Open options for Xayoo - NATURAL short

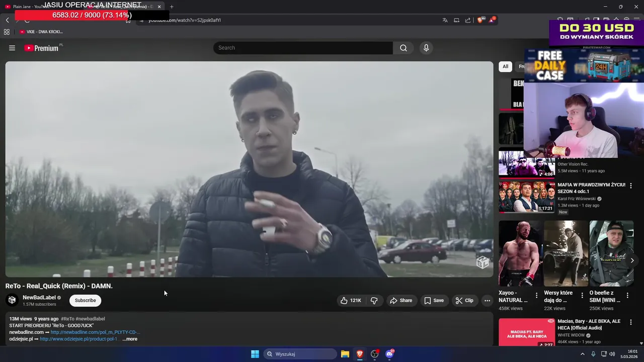536,296
